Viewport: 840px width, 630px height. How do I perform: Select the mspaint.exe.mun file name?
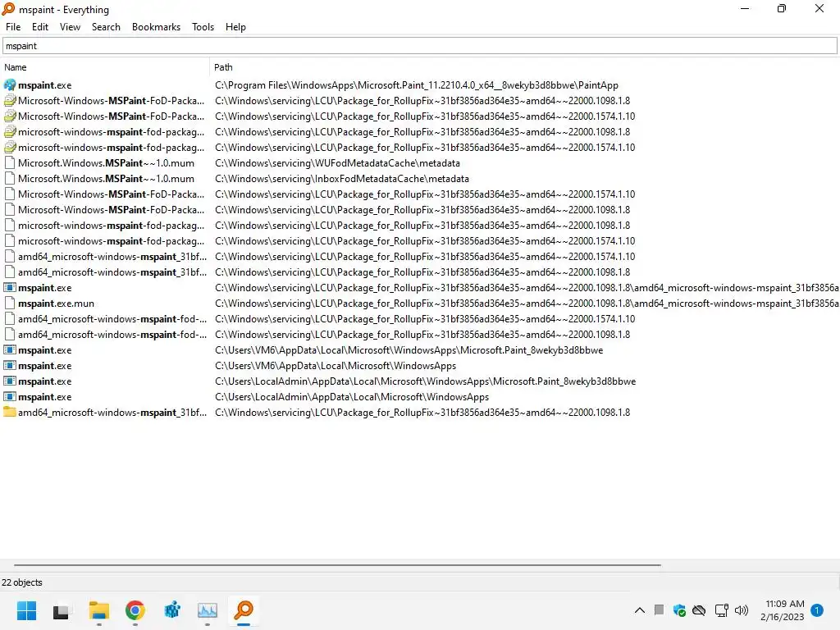pyautogui.click(x=56, y=304)
